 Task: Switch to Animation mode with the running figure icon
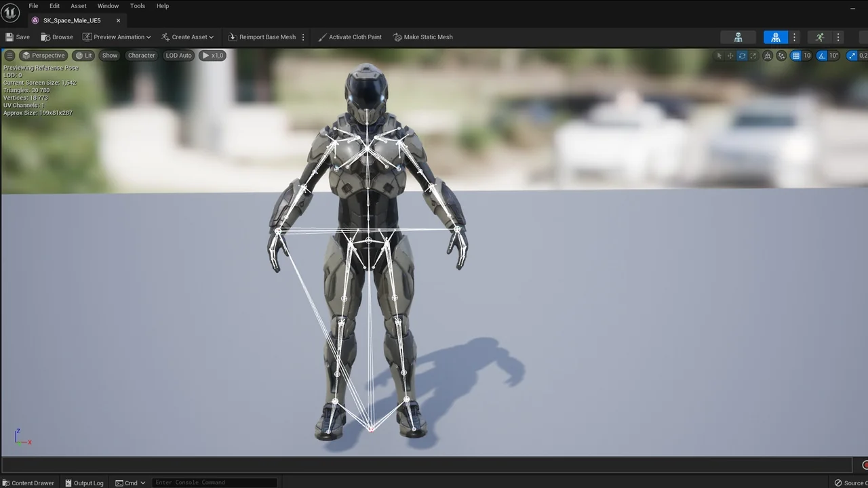tap(820, 37)
